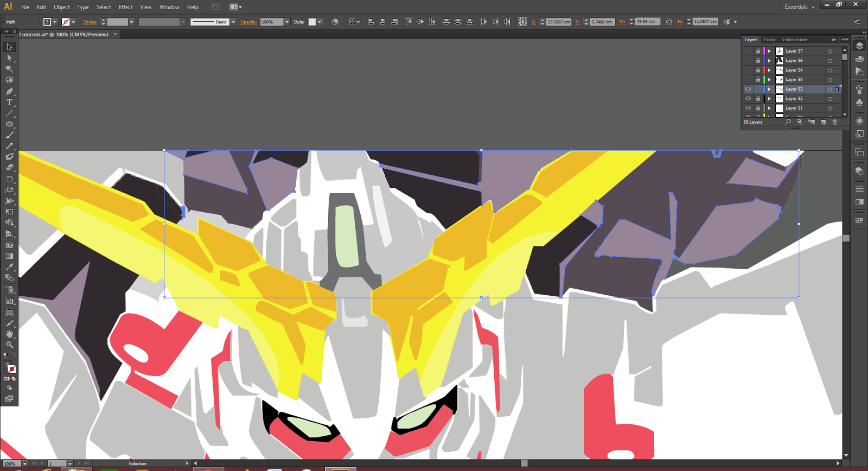Open the Recolor Artwork wheel icon
Image resolution: width=868 pixels, height=471 pixels.
coord(335,22)
